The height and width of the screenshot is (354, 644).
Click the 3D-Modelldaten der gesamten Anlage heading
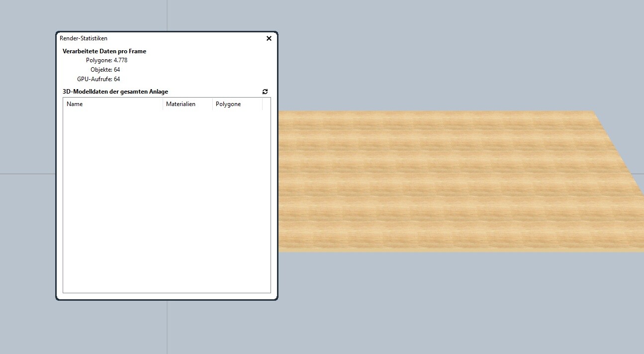[115, 92]
